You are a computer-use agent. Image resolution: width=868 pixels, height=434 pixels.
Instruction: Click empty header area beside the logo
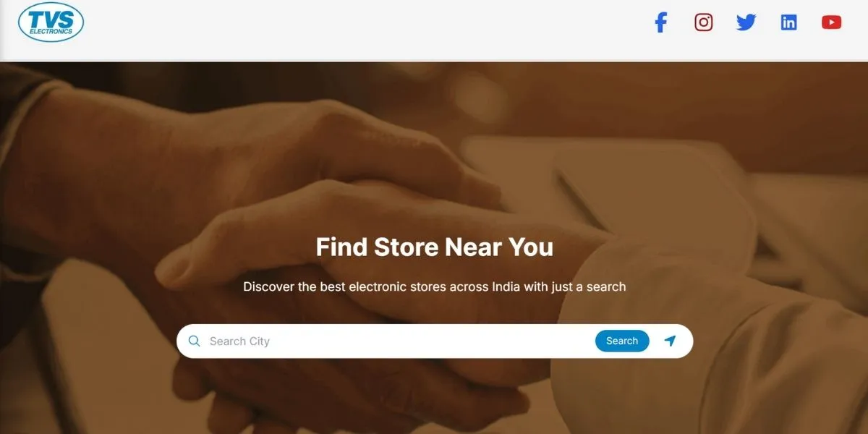[362, 29]
